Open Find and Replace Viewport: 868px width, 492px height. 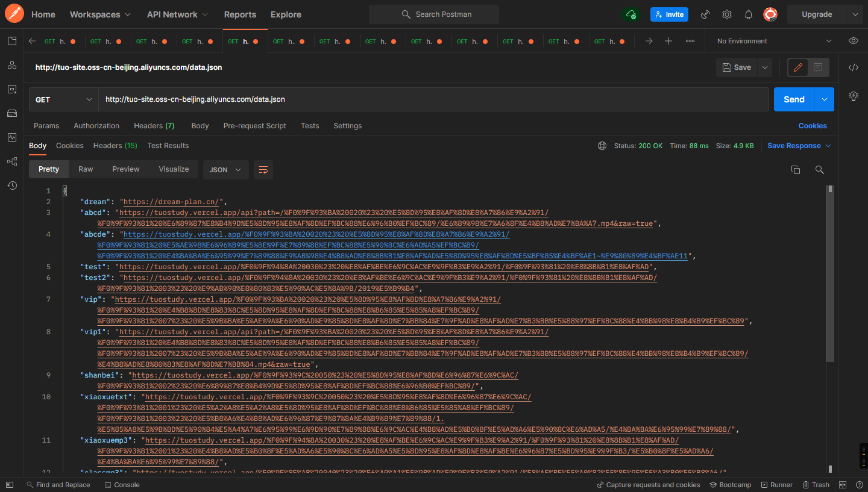pos(58,485)
